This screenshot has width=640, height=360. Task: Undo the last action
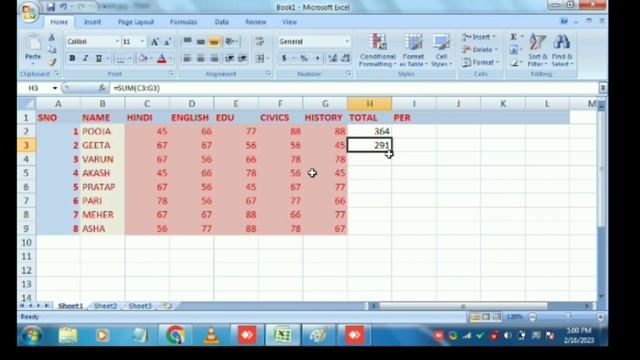tap(64, 7)
